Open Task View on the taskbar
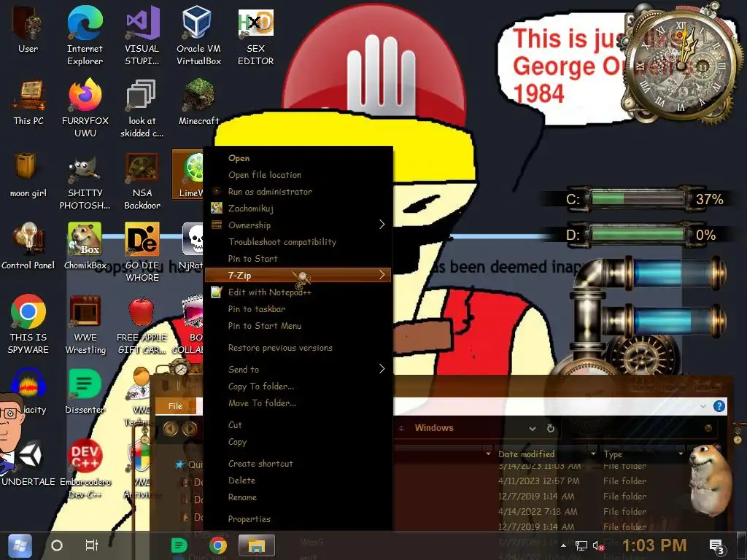 coord(91,545)
